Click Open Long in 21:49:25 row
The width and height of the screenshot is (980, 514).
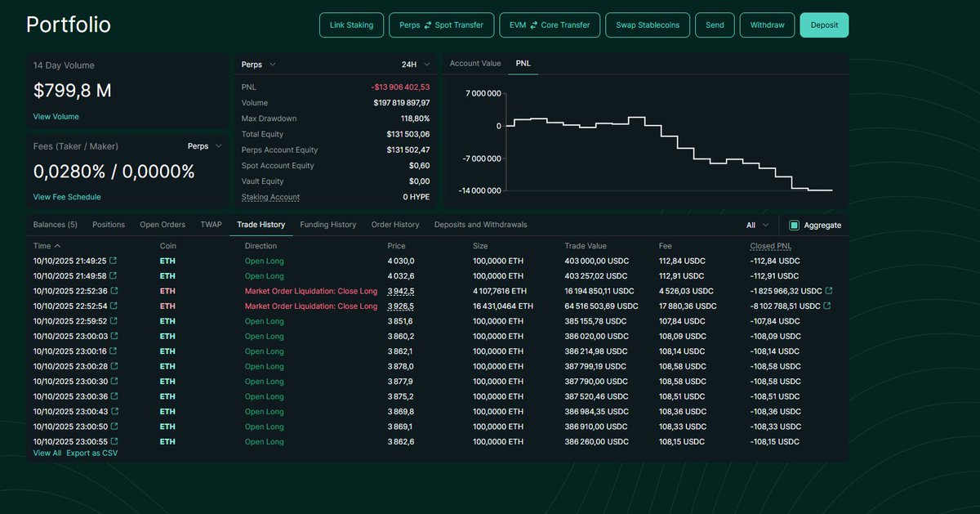coord(265,261)
